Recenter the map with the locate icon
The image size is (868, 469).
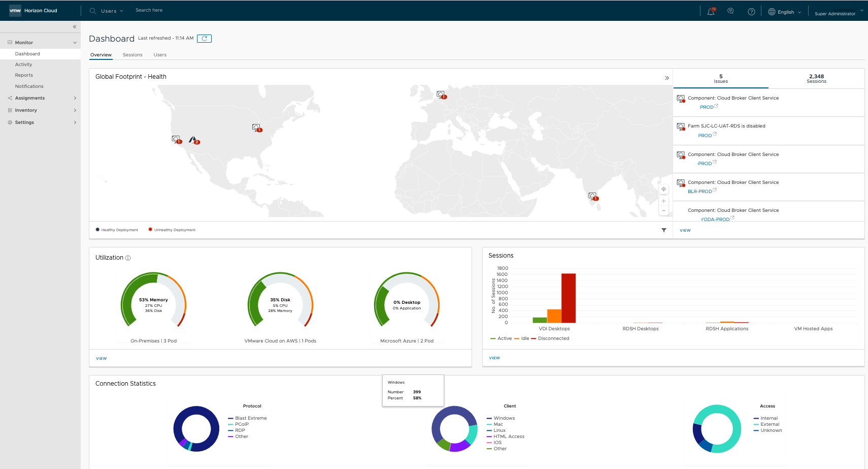(x=663, y=190)
